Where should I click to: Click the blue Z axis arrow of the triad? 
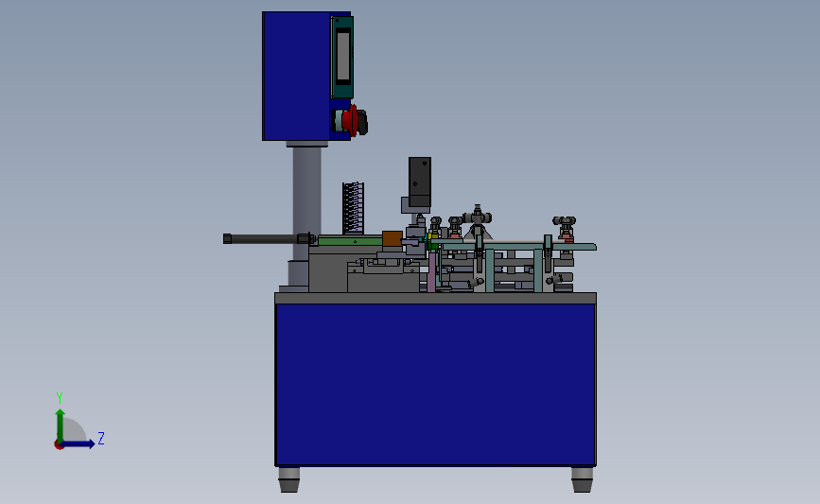point(79,443)
